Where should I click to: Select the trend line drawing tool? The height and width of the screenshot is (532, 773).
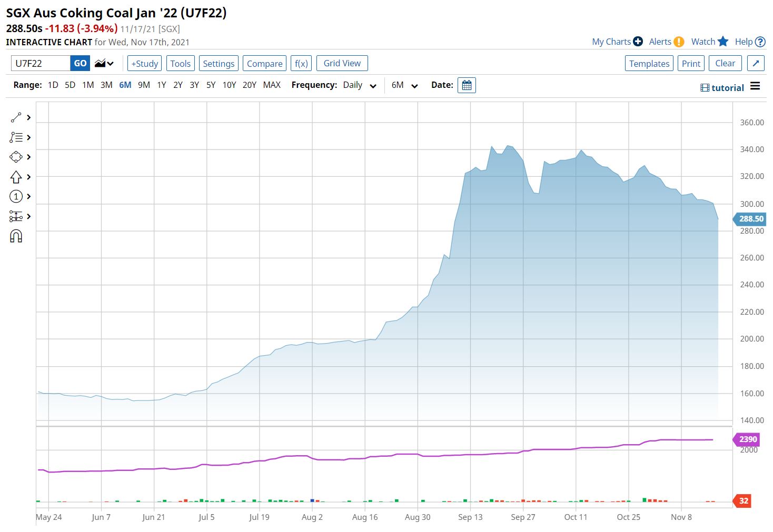(16, 117)
